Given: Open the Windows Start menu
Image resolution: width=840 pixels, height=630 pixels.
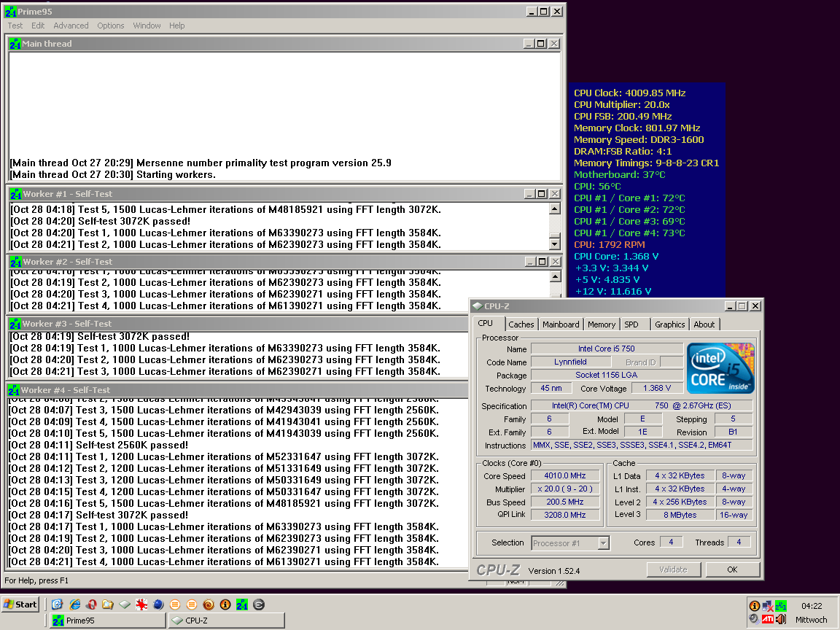Looking at the screenshot, I should (x=20, y=604).
